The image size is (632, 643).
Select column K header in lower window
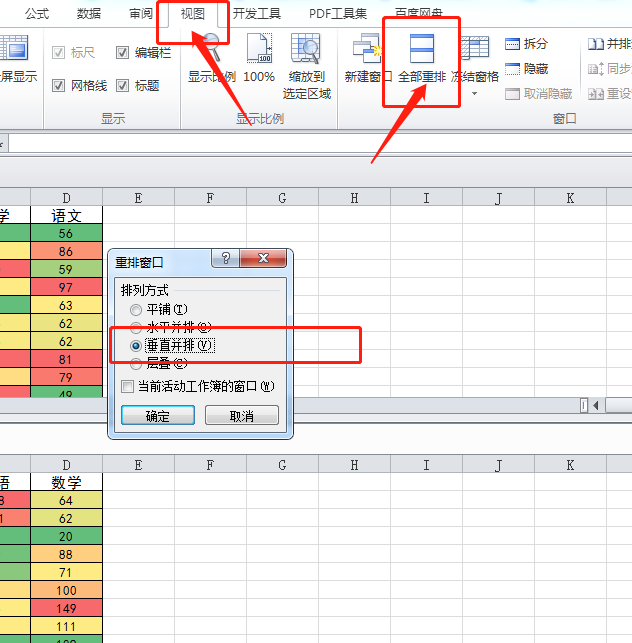pos(570,465)
